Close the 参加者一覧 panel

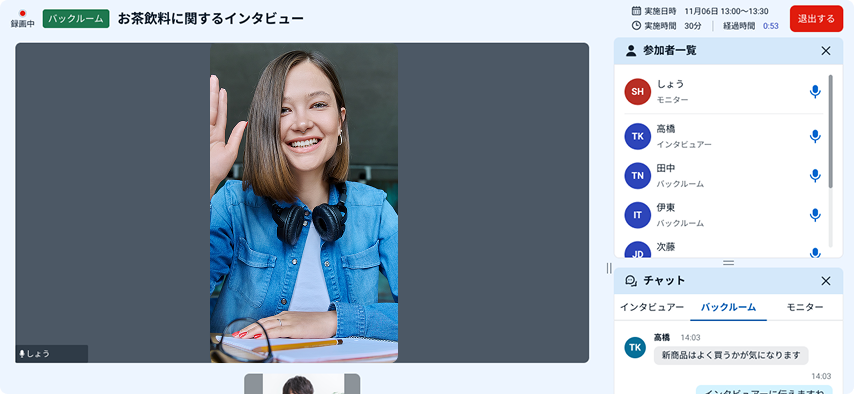tap(826, 51)
